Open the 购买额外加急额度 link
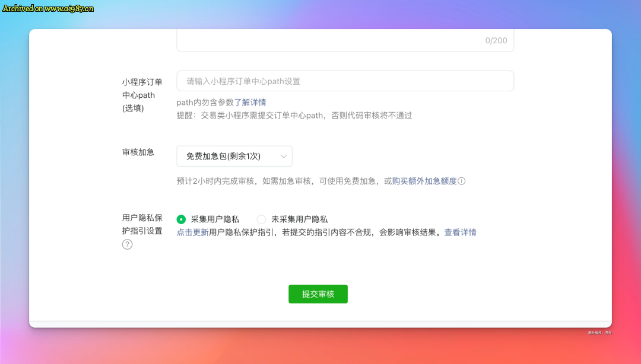Screen dimensions: 641x364 click(x=424, y=181)
